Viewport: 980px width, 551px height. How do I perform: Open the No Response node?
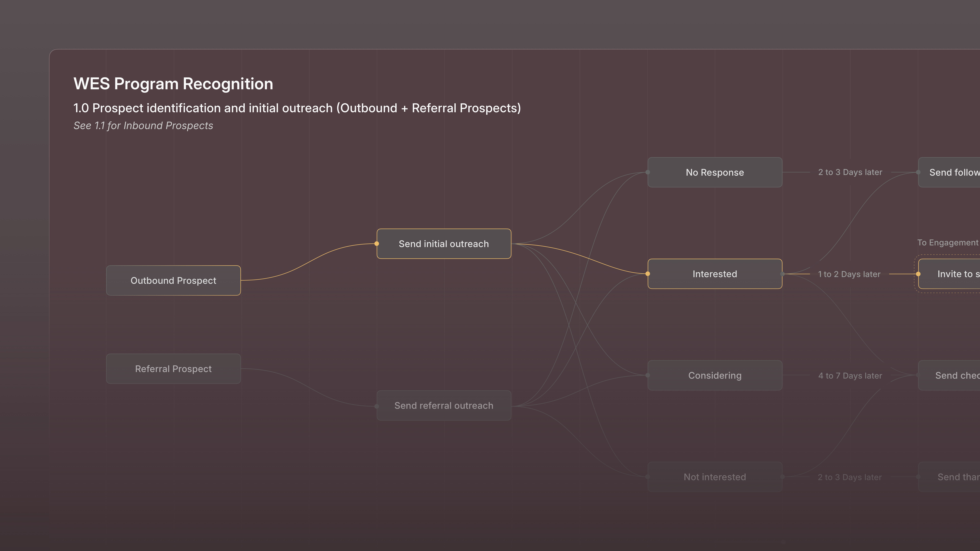click(715, 172)
